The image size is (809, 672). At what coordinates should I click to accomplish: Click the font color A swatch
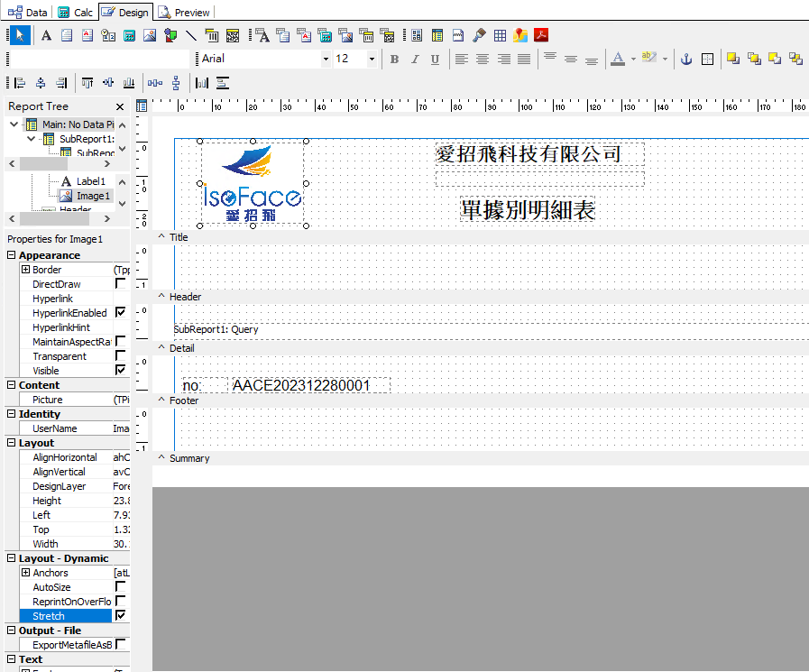pos(618,59)
